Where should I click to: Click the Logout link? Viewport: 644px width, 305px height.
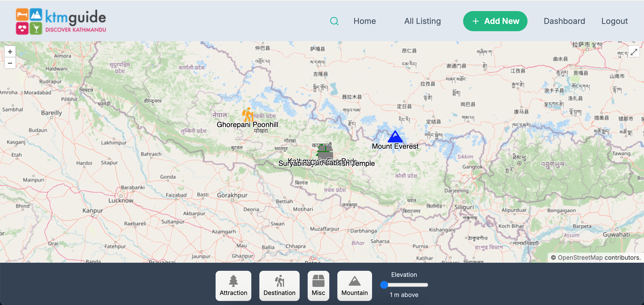tap(614, 21)
